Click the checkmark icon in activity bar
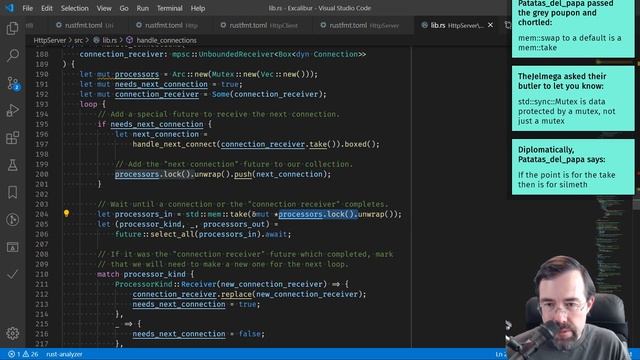This screenshot has width=640, height=360. 12,274
